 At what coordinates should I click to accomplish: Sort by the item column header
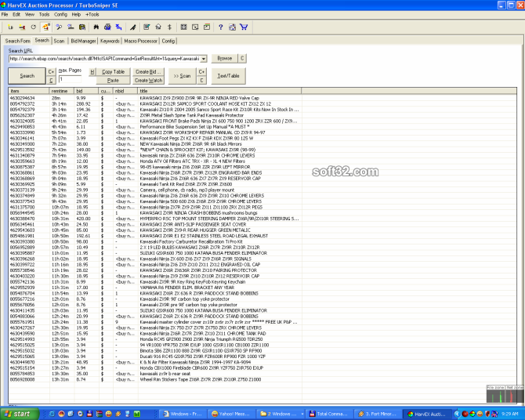pyautogui.click(x=29, y=91)
